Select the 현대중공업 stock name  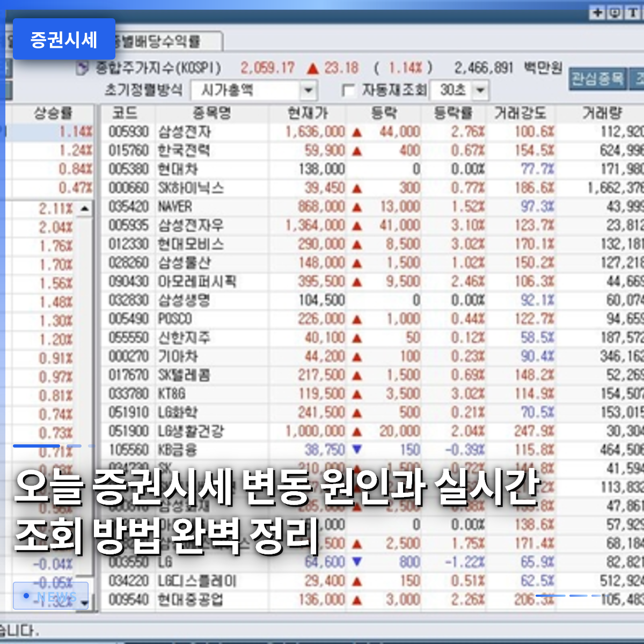[x=191, y=599]
